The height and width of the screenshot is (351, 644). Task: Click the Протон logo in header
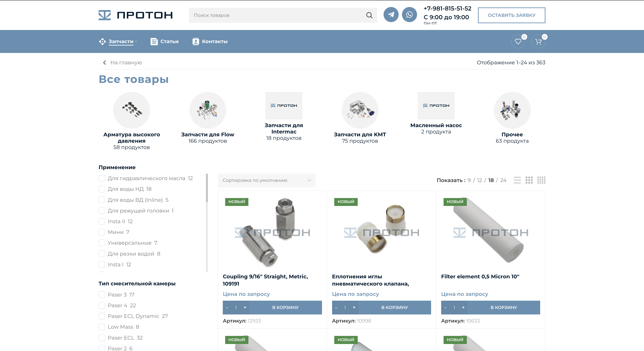(x=136, y=15)
